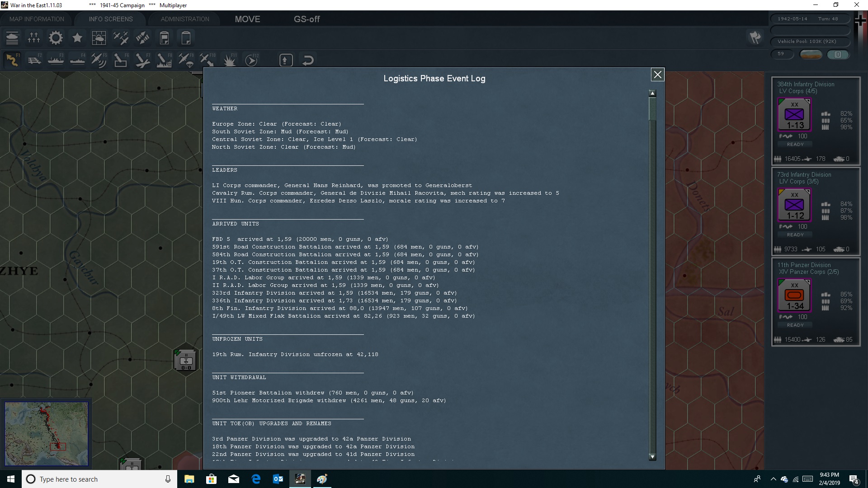The width and height of the screenshot is (868, 488).
Task: Toggle the orange terrain button under Vehicle Pool
Action: 811,54
